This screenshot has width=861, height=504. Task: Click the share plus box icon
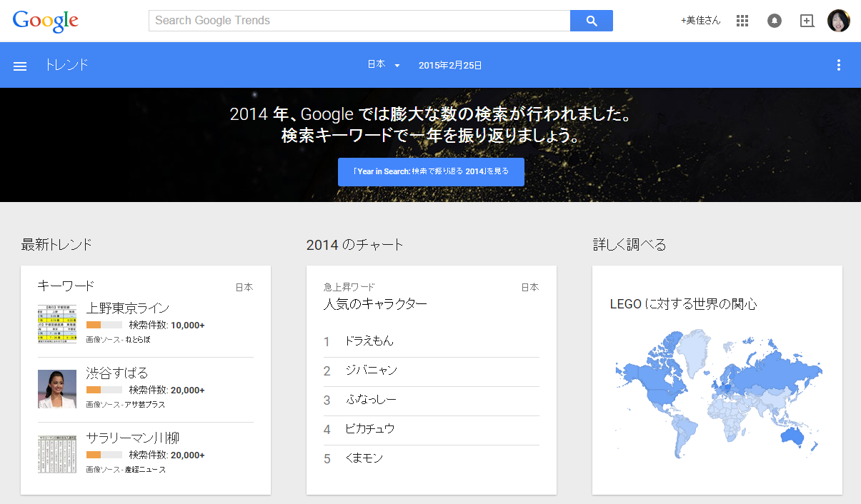pyautogui.click(x=807, y=21)
